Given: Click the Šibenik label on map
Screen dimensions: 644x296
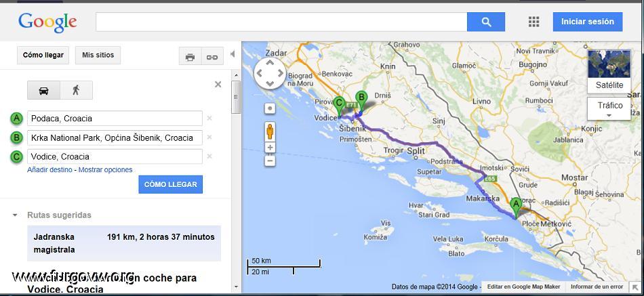Looking at the screenshot, I should 353,129.
